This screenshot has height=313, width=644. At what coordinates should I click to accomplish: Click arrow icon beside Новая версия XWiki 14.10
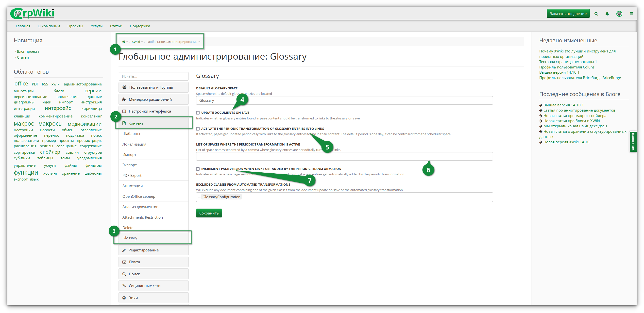541,142
